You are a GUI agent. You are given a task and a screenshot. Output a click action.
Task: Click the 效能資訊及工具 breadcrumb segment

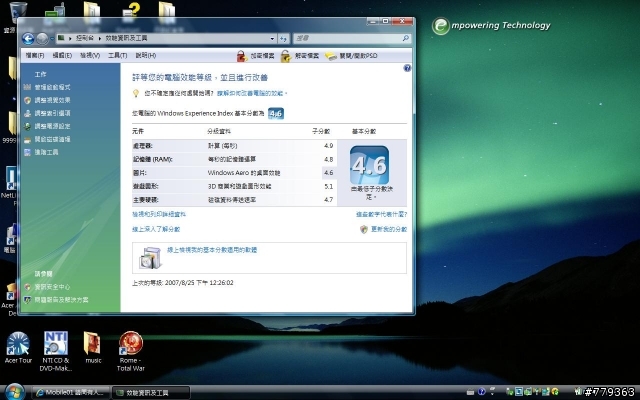[126, 38]
